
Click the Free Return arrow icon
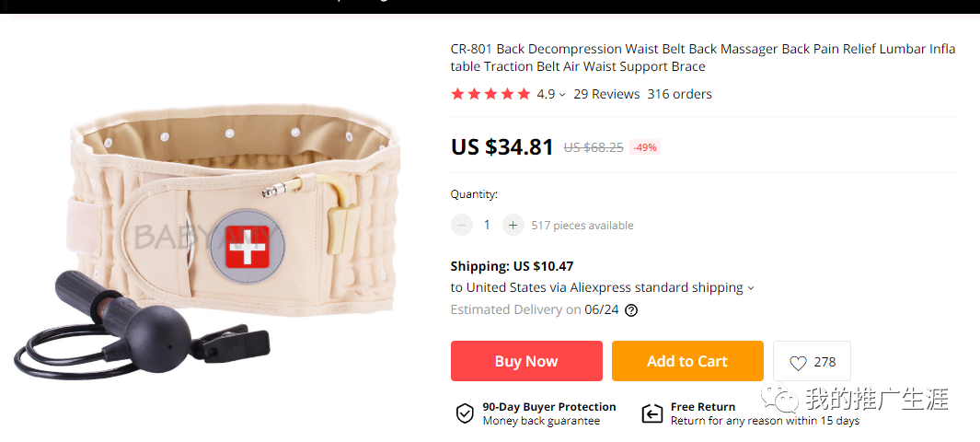(652, 413)
